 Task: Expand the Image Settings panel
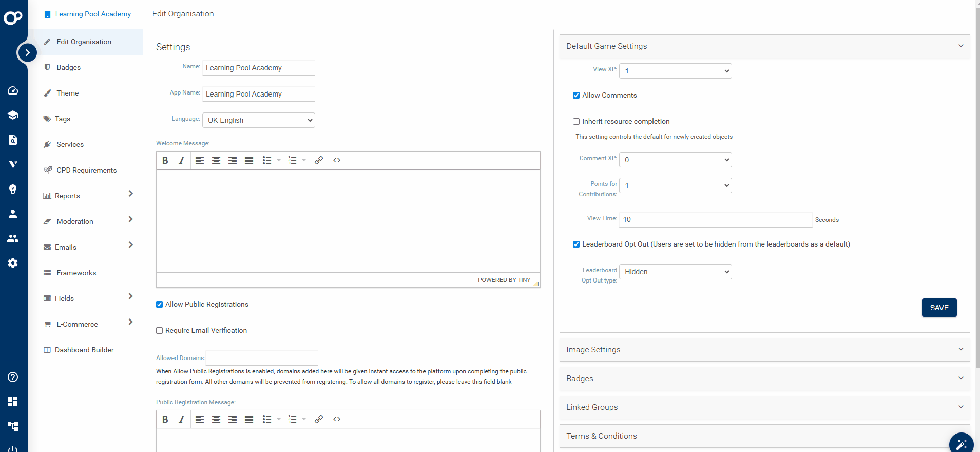764,350
